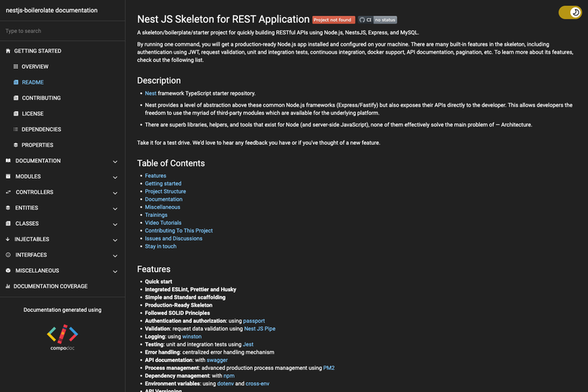The image size is (588, 392).
Task: Expand the Controllers section chevron
Action: pyautogui.click(x=115, y=193)
